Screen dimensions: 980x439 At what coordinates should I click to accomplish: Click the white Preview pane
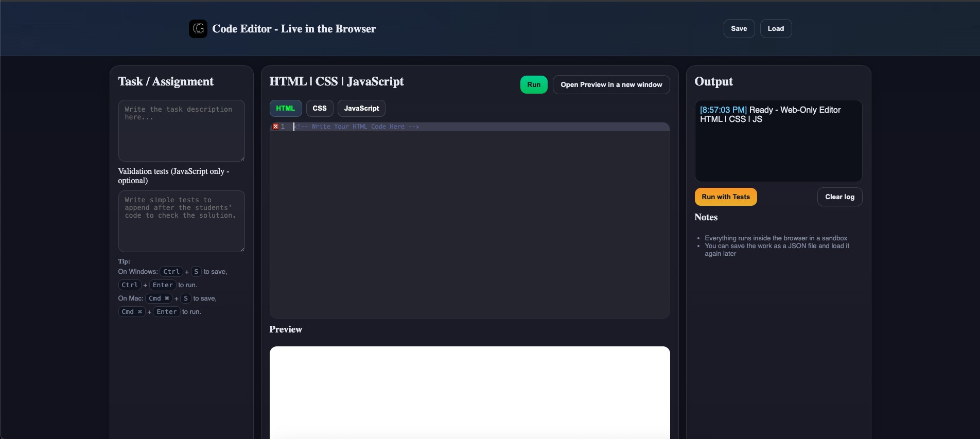pos(469,391)
